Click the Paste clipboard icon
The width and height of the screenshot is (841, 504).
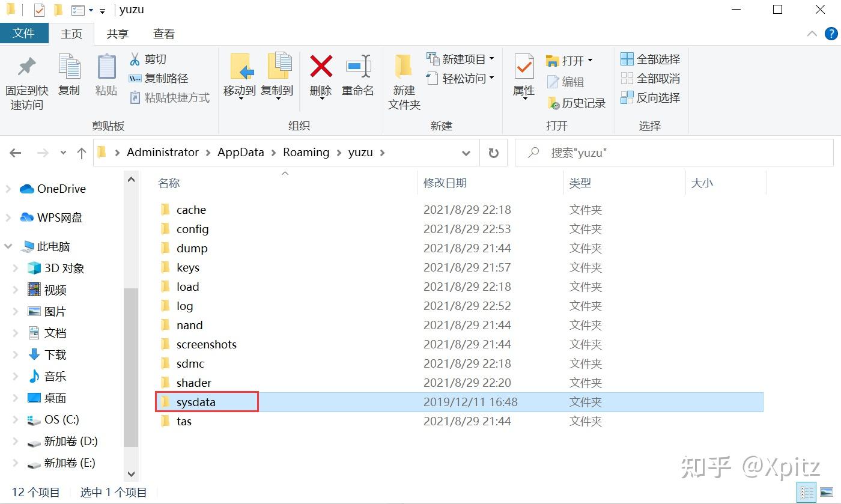[106, 67]
